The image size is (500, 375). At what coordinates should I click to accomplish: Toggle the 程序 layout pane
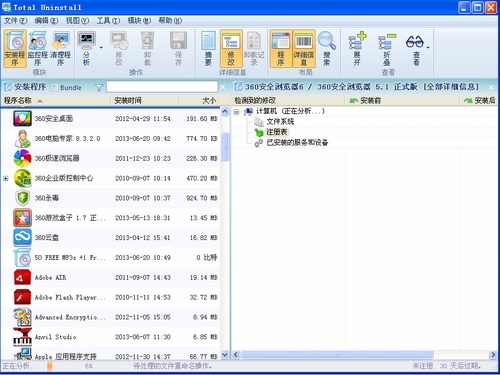pos(281,49)
